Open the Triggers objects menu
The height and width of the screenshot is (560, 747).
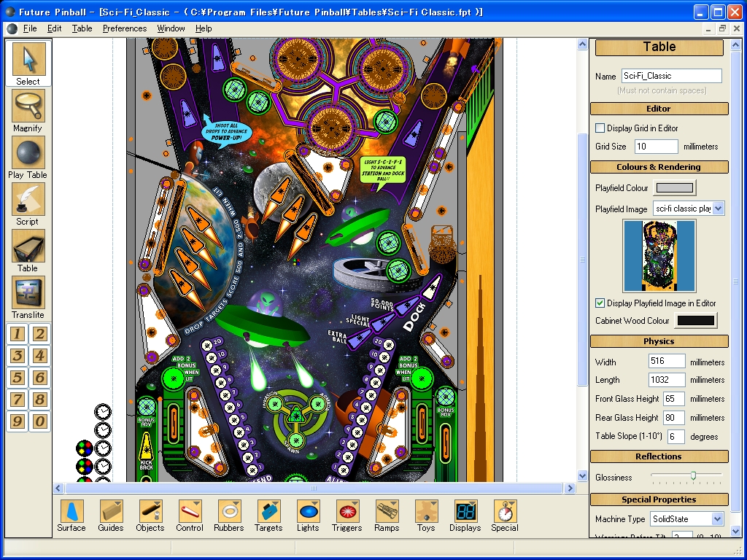tap(347, 516)
